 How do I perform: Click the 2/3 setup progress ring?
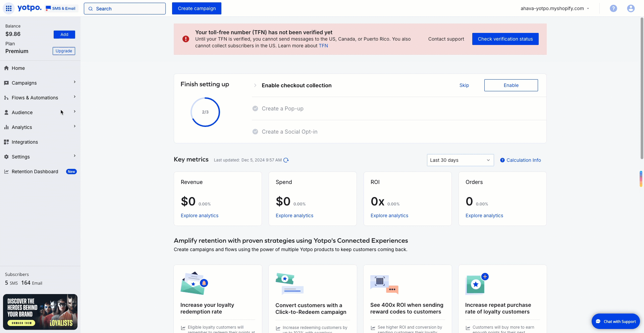click(205, 112)
